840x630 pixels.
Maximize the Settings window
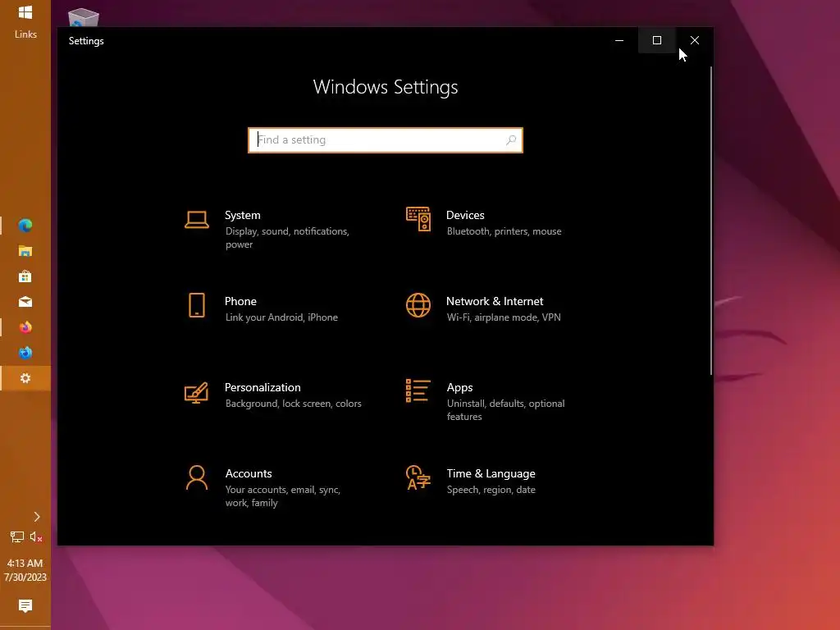click(x=657, y=40)
